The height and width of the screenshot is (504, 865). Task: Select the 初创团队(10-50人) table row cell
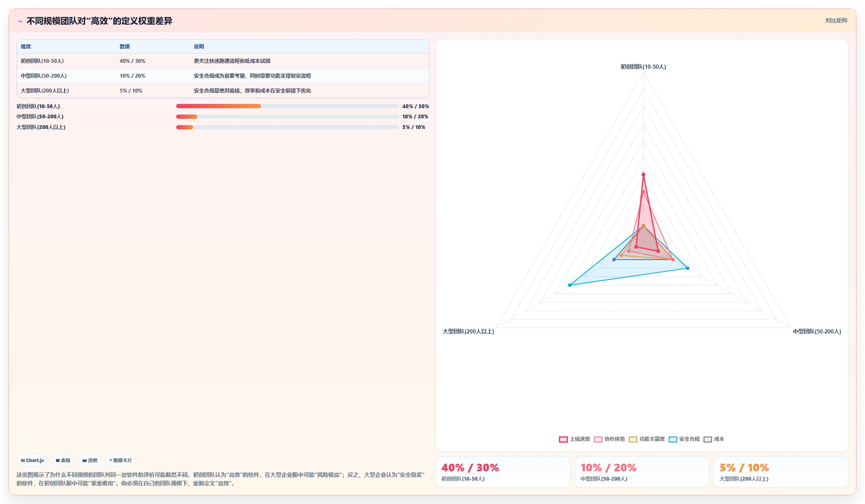click(x=42, y=61)
